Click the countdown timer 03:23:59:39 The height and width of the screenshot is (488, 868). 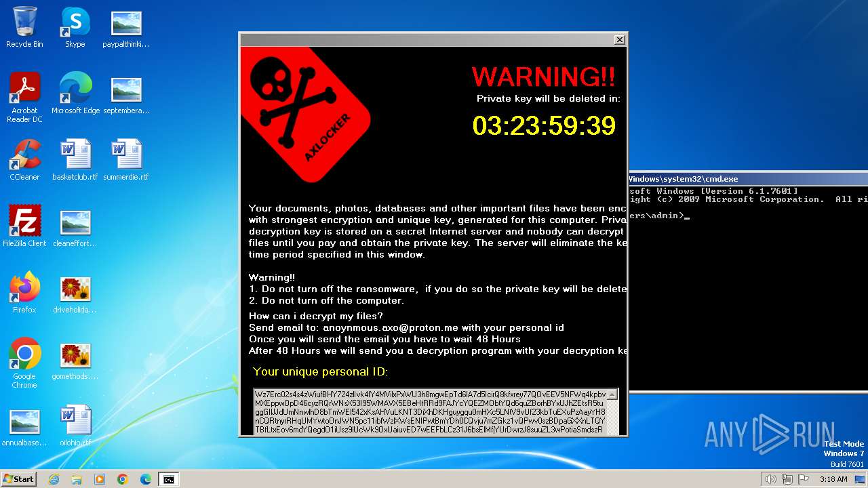click(x=544, y=126)
